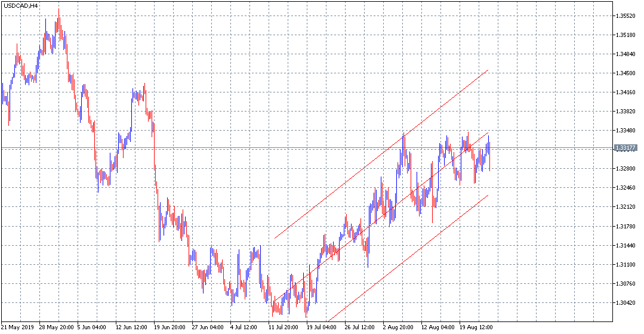Click the 19 Aug 12:00 time label
Viewport: 644px width, 334px height.
click(x=476, y=327)
